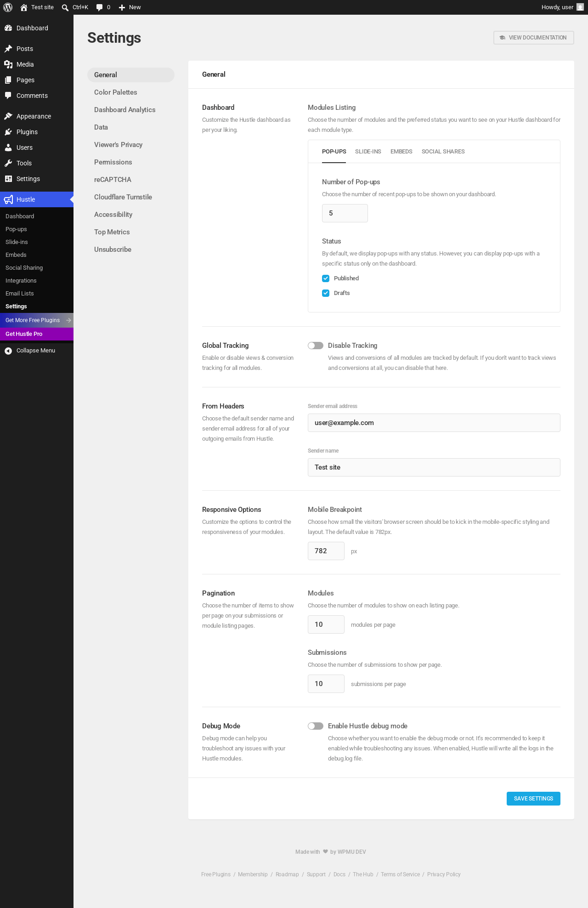The width and height of the screenshot is (588, 908).
Task: Click the Collapse Menu arrow icon
Action: [8, 351]
